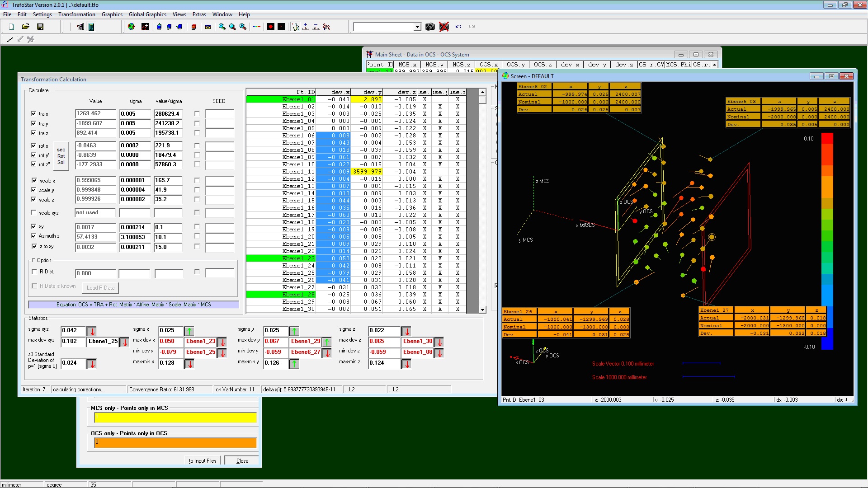Open the Settings menu

tap(42, 14)
